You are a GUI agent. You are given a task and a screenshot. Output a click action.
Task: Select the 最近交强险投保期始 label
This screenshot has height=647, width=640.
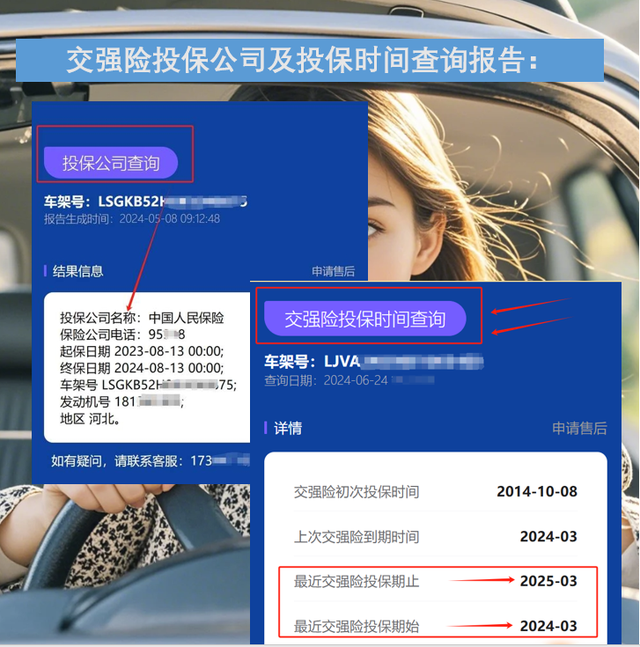(x=357, y=626)
